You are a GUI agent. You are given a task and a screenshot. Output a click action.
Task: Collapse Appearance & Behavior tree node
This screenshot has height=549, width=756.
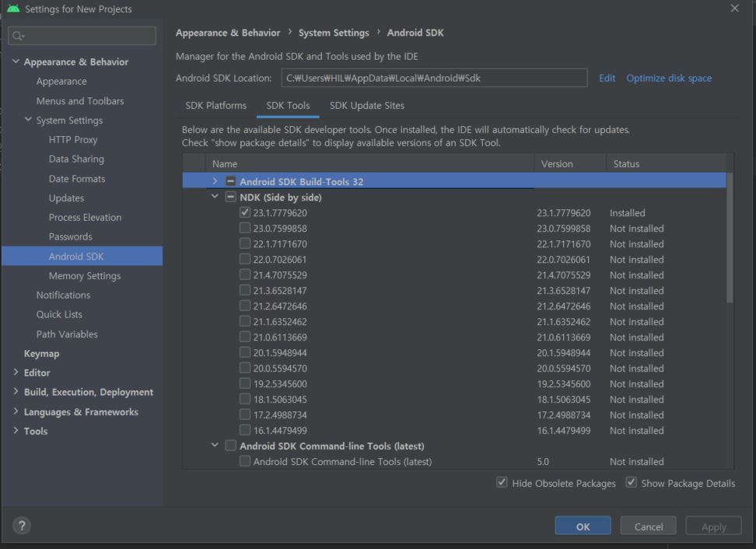(16, 61)
